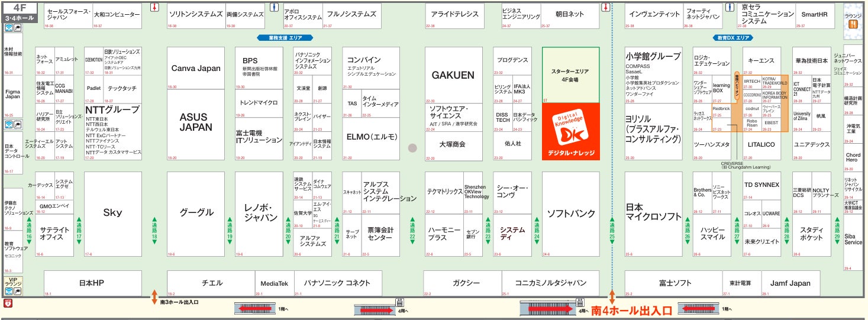The image size is (868, 320).
Task: Select the スターターエリア 4F会場 box
Action: coord(570,75)
